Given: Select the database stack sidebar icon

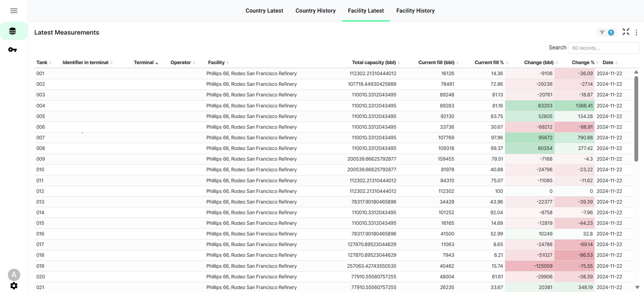Looking at the screenshot, I should coord(12,31).
